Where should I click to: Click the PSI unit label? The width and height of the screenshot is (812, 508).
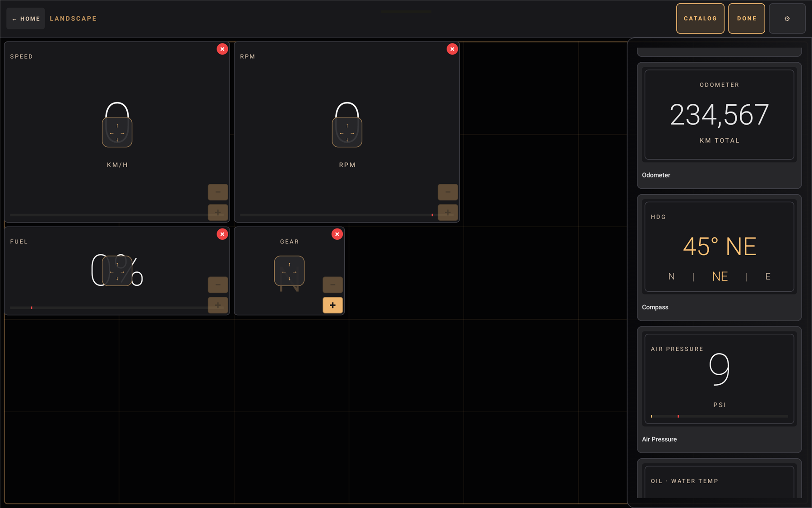click(720, 405)
